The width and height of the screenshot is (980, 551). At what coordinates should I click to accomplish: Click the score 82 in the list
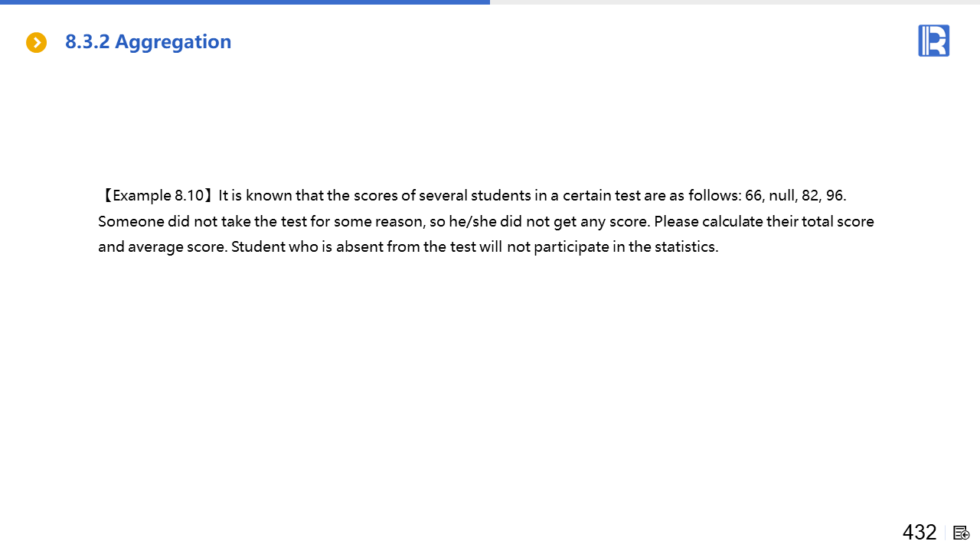click(811, 196)
